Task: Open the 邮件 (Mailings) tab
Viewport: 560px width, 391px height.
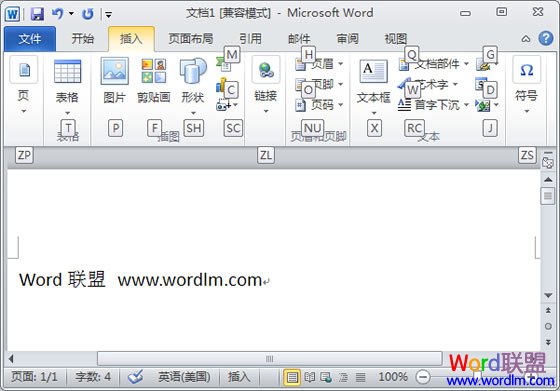Action: click(299, 39)
